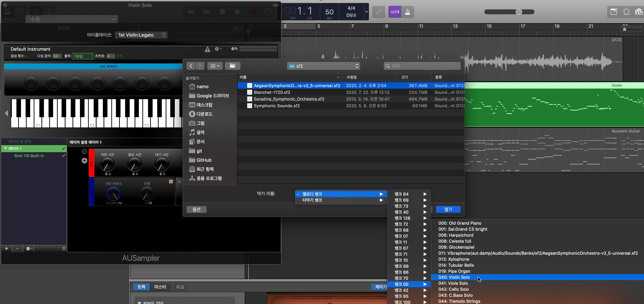Viewport: 644px width, 304px height.
Task: Toggle the 레이어 1 checkmark
Action: [x=64, y=148]
